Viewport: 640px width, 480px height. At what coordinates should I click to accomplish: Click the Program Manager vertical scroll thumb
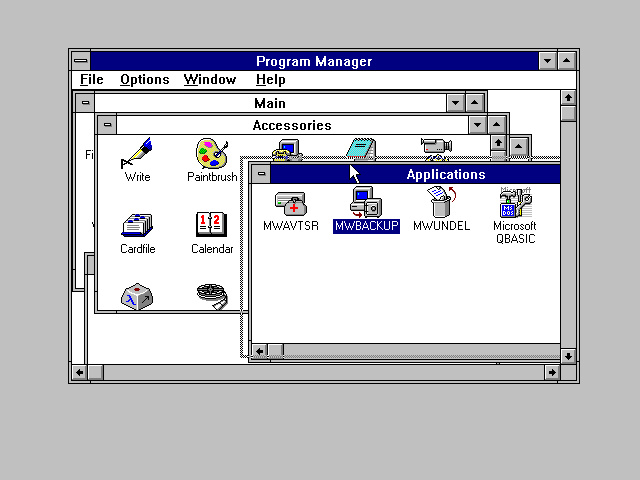[568, 113]
